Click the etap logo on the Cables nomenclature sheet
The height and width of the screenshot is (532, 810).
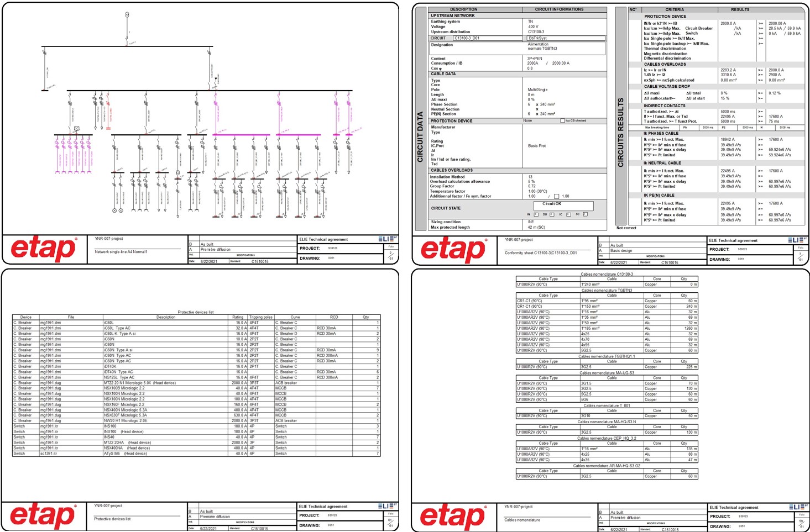pyautogui.click(x=453, y=517)
